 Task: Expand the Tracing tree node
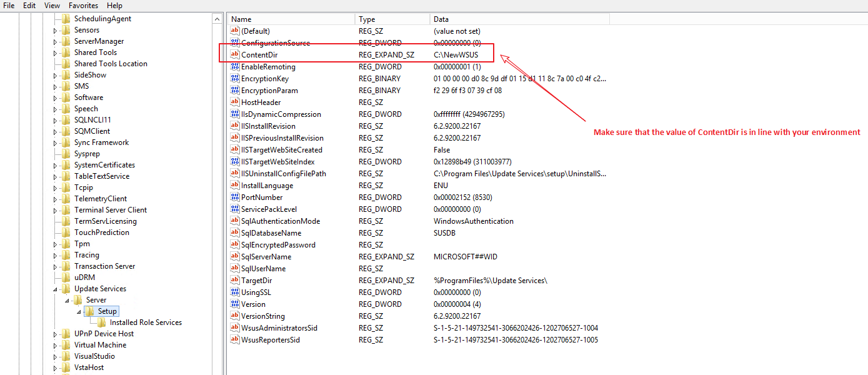tap(55, 256)
